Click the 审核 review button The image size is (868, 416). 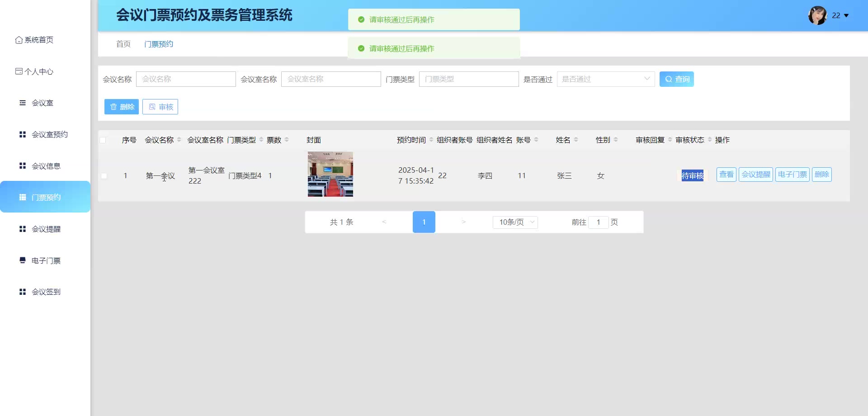pos(160,107)
